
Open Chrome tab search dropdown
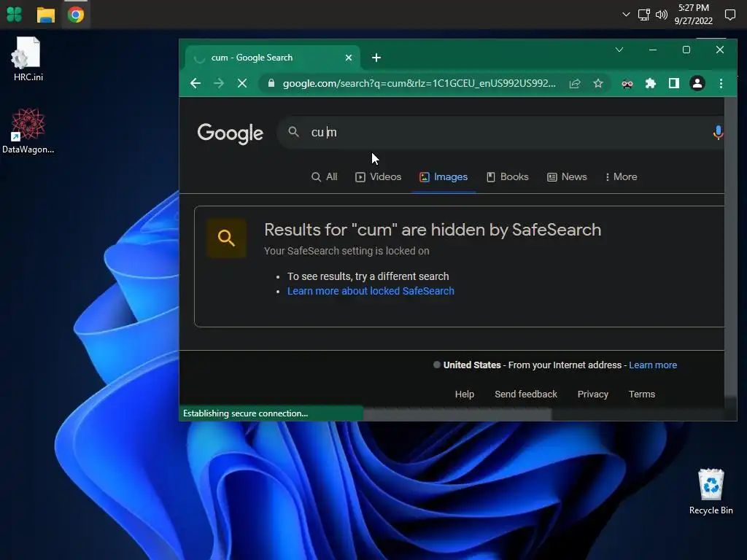pos(619,50)
